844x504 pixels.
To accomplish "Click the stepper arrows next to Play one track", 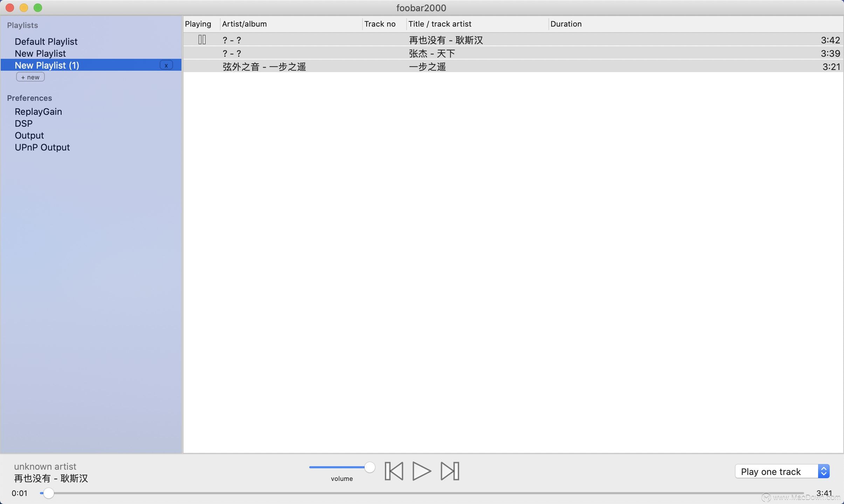I will click(824, 471).
